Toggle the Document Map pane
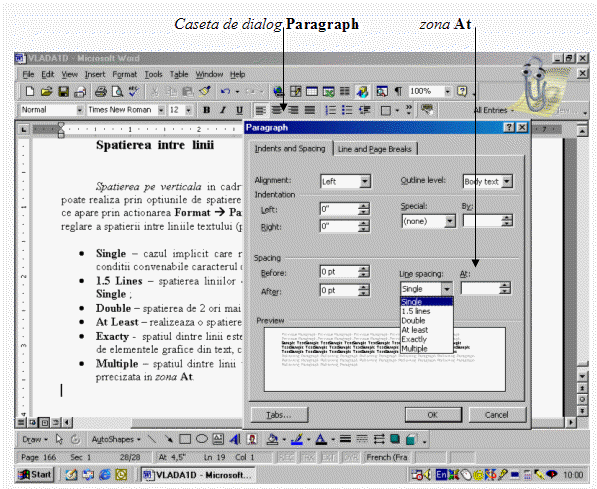Viewport: 597px width, 489px height. click(x=382, y=91)
